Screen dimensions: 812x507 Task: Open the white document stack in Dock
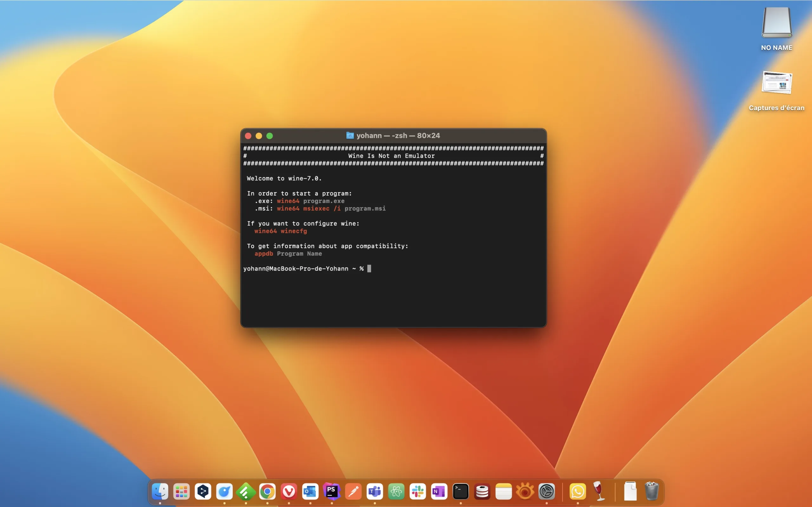coord(630,491)
